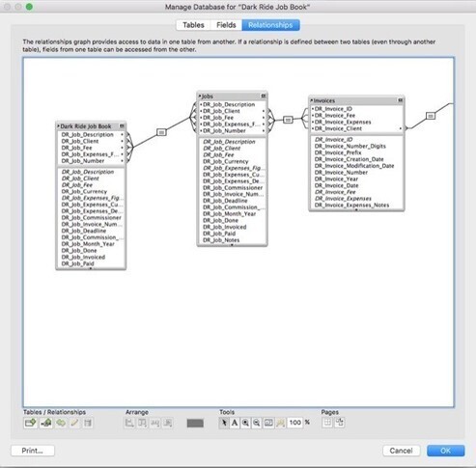Click DR_Job_Commissioner in Dark Ride Job Book table
The width and height of the screenshot is (476, 468).
[91, 218]
